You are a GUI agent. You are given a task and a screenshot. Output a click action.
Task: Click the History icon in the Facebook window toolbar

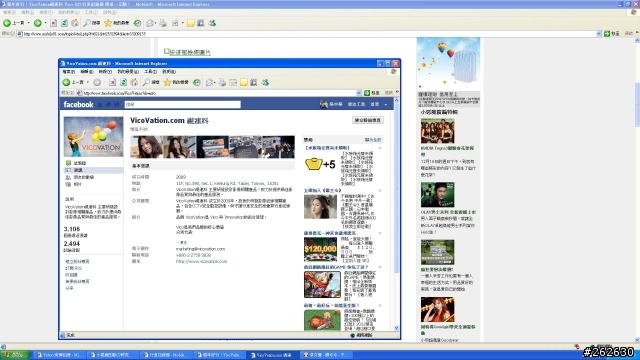[x=197, y=82]
